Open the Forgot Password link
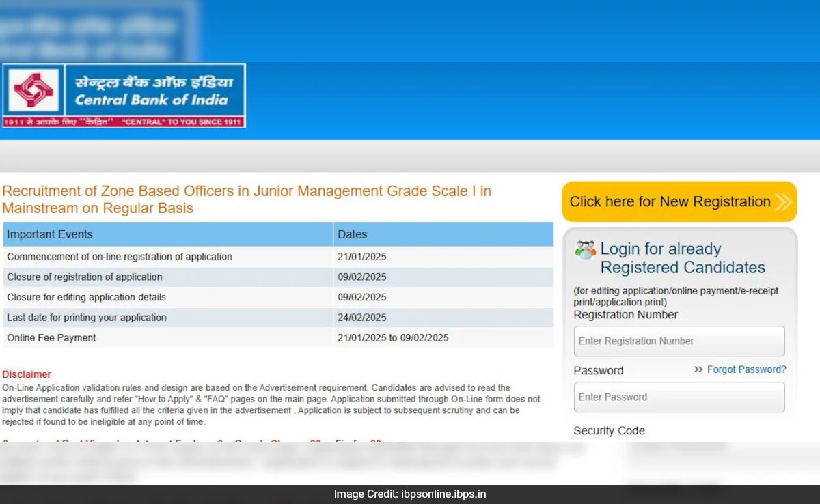 [x=746, y=369]
